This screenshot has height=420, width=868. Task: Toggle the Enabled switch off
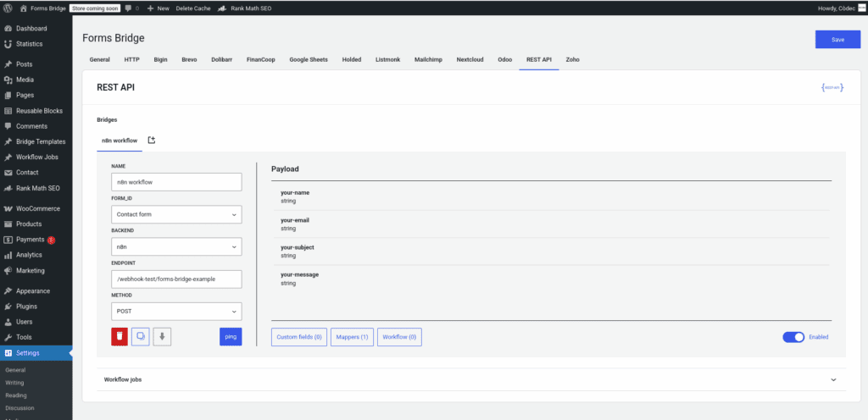click(793, 337)
